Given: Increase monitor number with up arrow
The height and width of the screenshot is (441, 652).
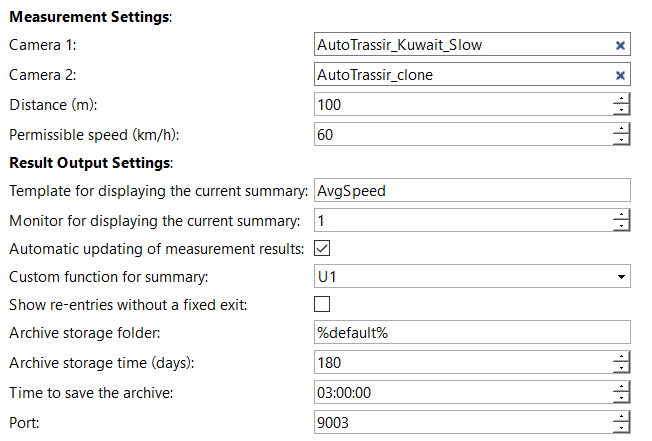Looking at the screenshot, I should tap(621, 215).
